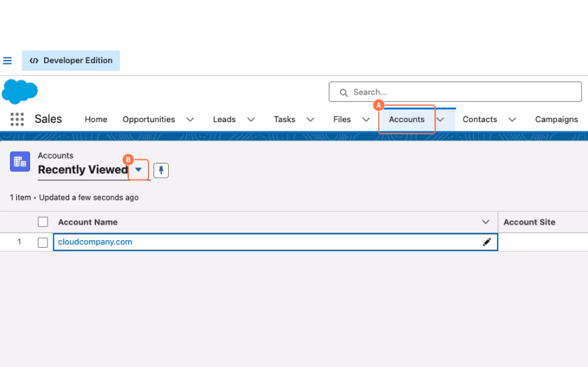Focus the Search input field

tap(456, 92)
